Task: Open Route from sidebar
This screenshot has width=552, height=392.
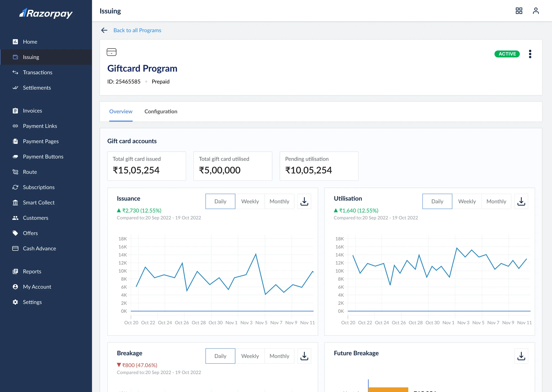Action: click(46, 172)
